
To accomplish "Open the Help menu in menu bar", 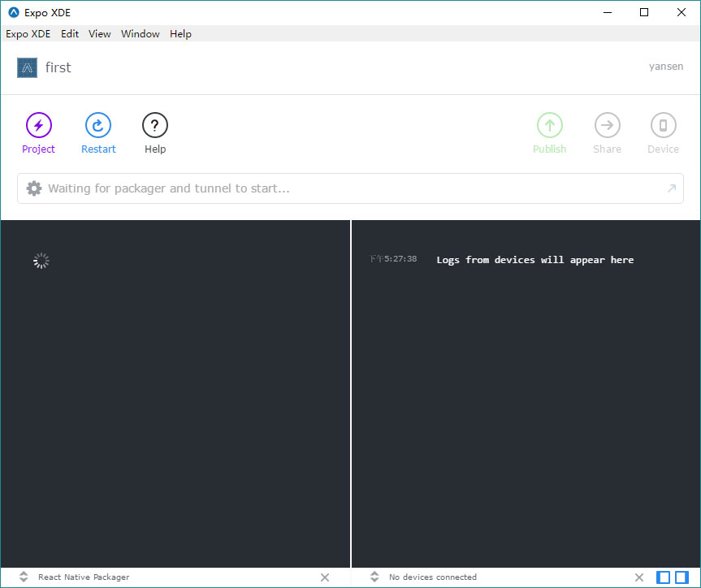I will [180, 34].
